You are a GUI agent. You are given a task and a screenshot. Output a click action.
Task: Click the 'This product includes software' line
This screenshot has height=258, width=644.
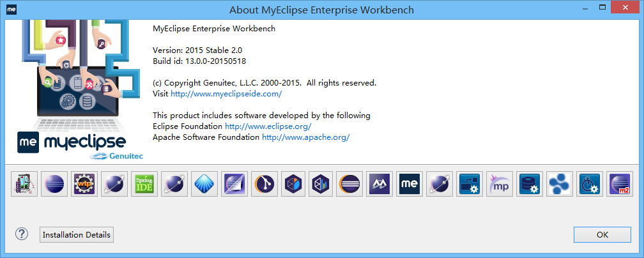pyautogui.click(x=261, y=116)
